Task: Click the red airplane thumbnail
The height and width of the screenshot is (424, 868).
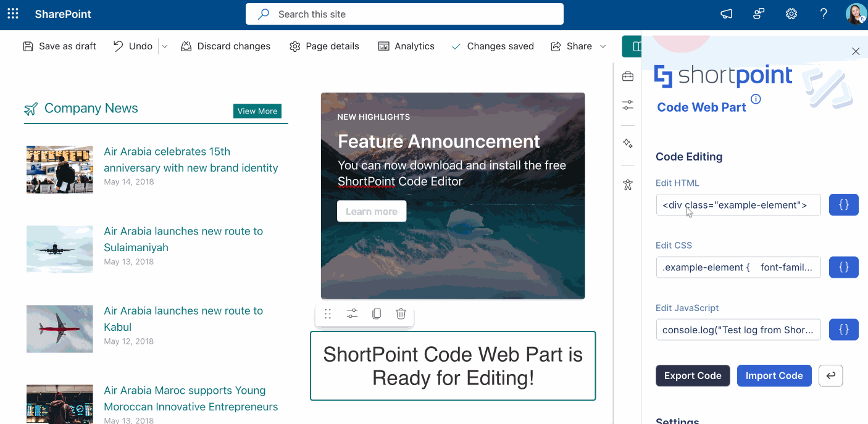Action: point(60,329)
